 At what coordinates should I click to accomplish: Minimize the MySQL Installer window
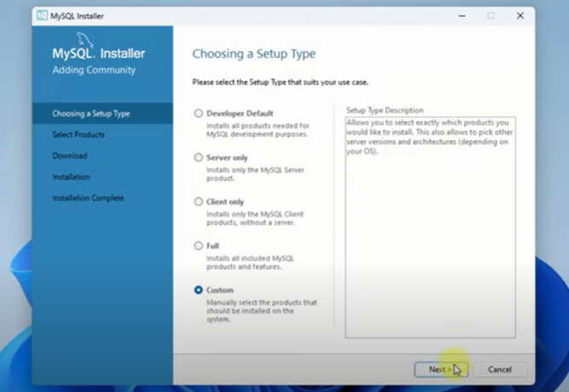point(462,16)
